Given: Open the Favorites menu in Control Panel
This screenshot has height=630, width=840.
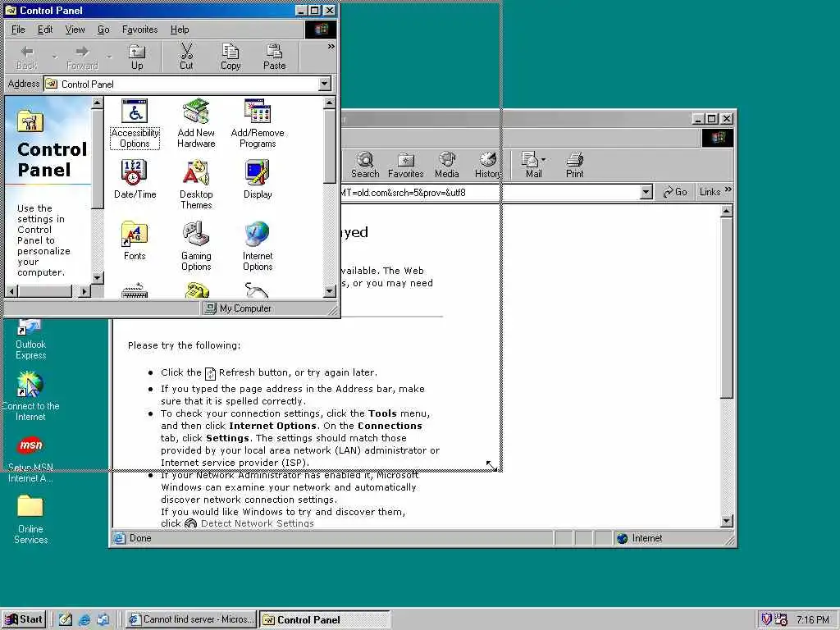Looking at the screenshot, I should [x=139, y=30].
